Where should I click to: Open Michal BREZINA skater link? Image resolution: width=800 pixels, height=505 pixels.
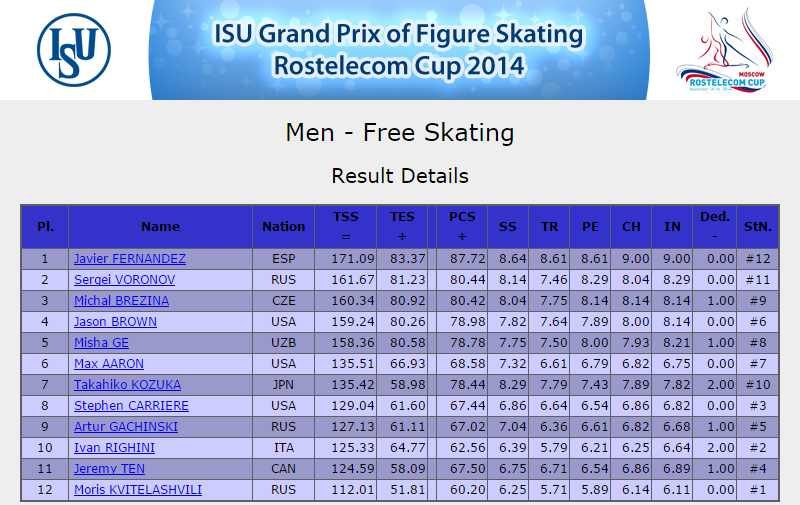121,300
